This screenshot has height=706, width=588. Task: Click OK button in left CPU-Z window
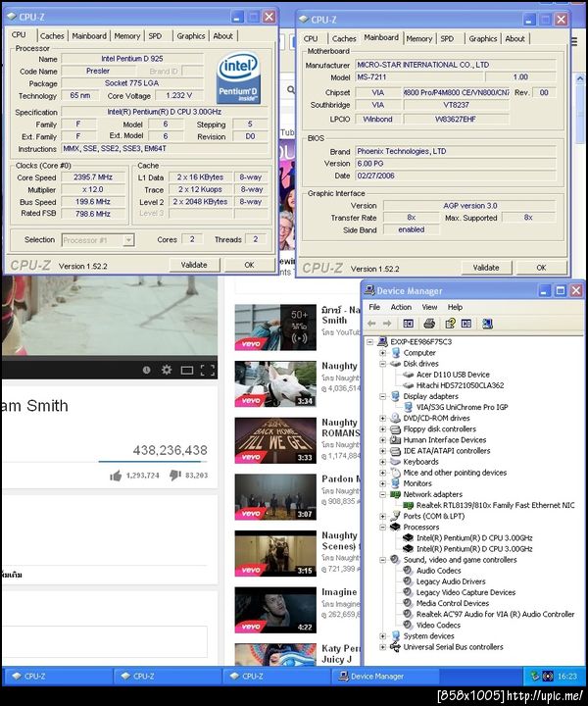click(x=249, y=265)
